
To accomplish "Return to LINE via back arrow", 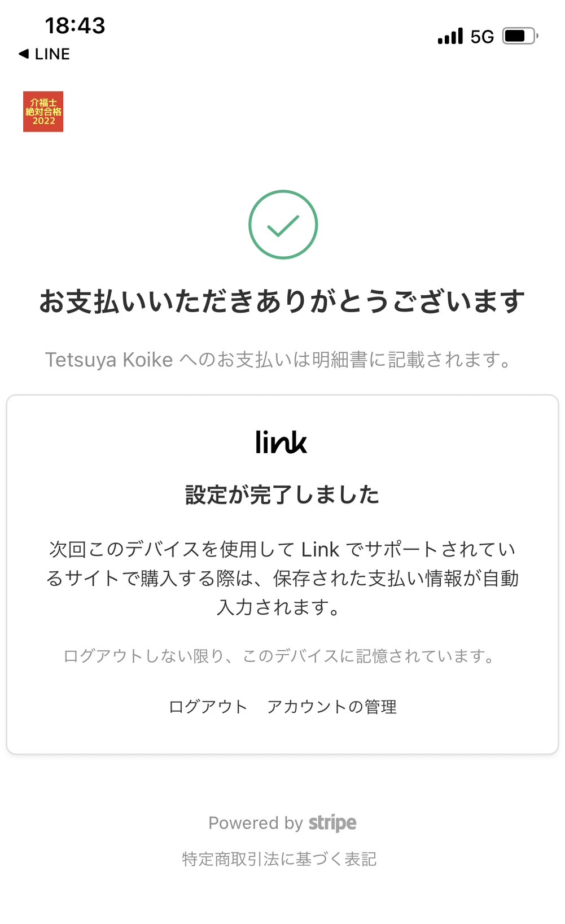I will coord(24,54).
